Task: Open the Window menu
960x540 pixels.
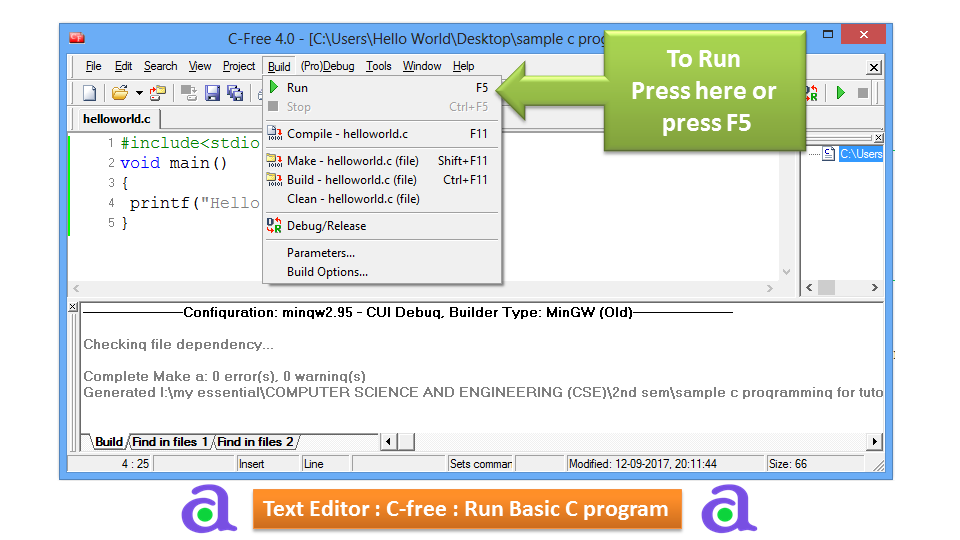Action: (x=422, y=66)
